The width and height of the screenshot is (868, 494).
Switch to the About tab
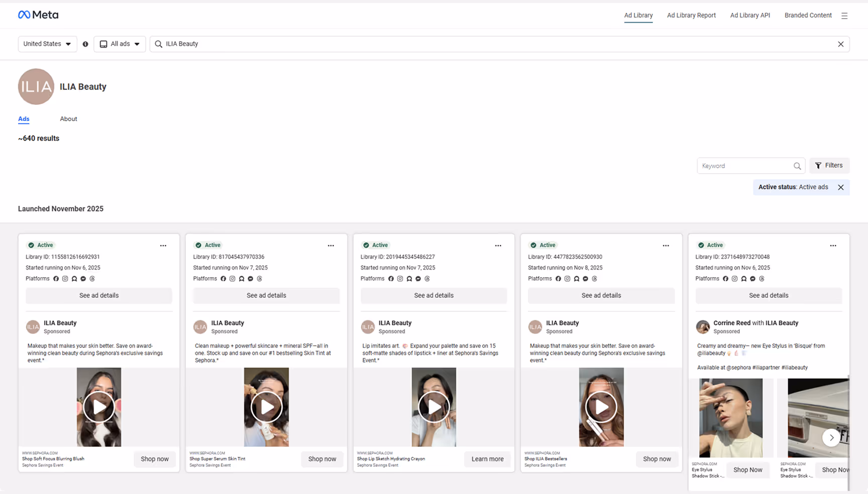[68, 119]
